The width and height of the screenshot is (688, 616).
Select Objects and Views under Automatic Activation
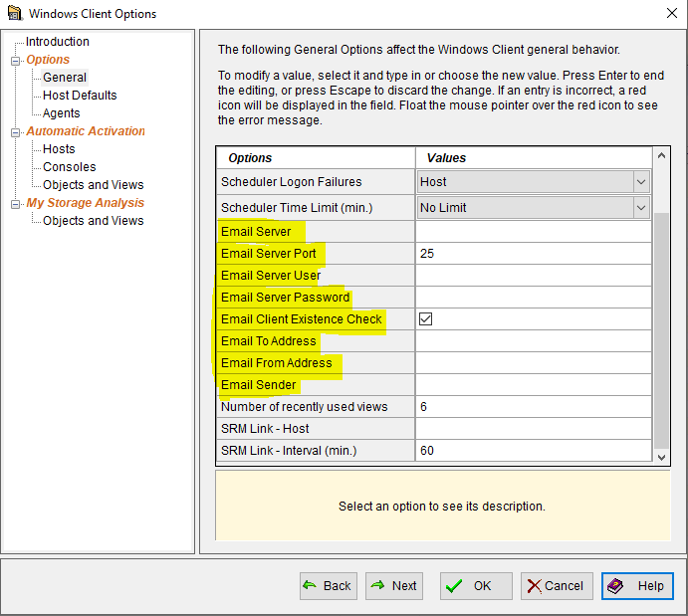[x=93, y=185]
